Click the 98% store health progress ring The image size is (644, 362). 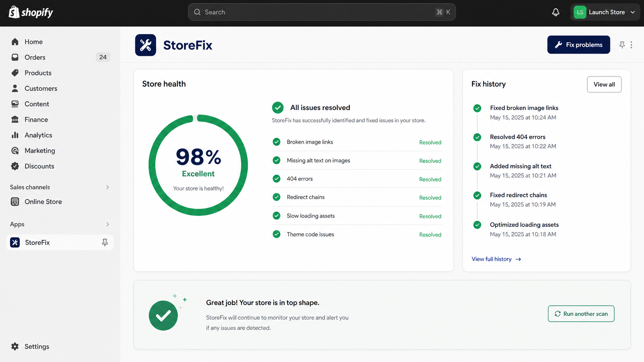198,165
